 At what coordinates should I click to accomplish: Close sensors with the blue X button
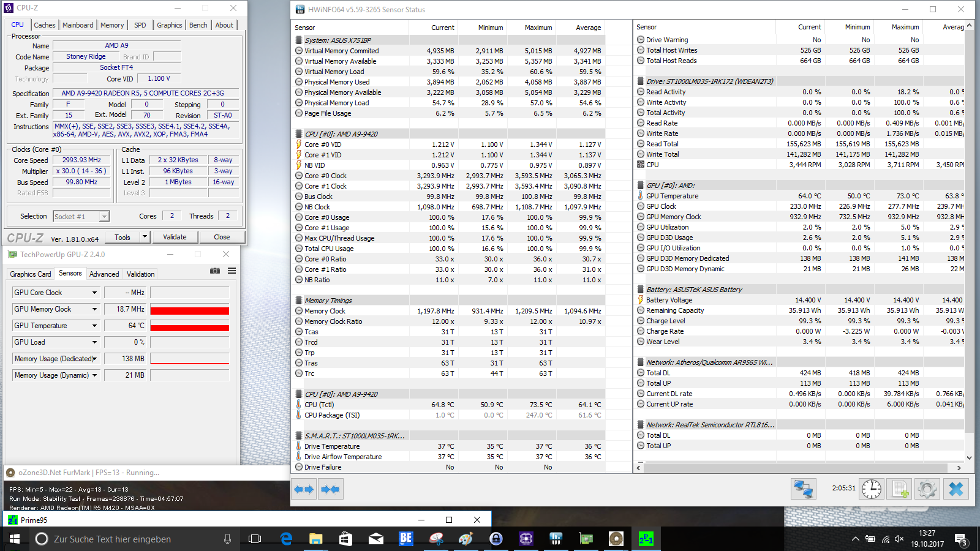click(x=956, y=489)
